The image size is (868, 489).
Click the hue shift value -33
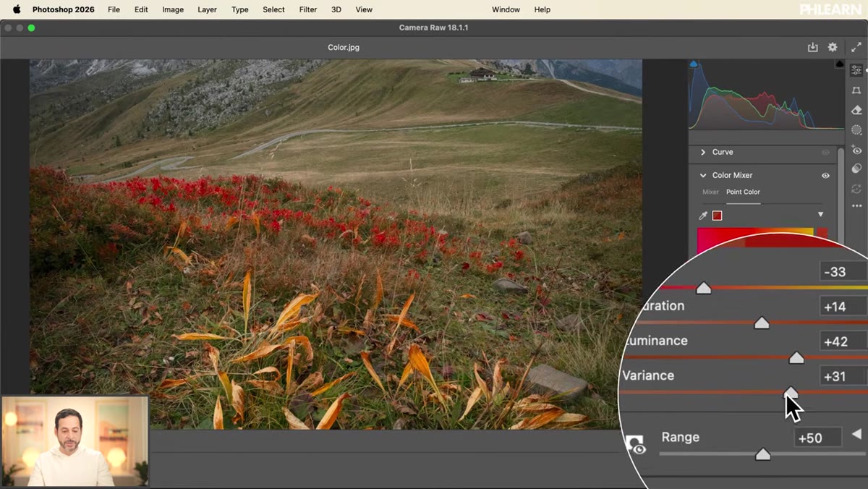click(x=843, y=272)
